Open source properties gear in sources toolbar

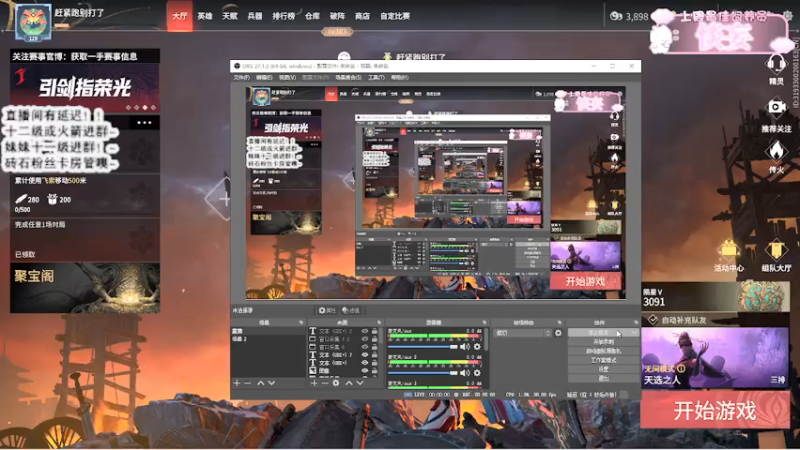click(x=336, y=383)
